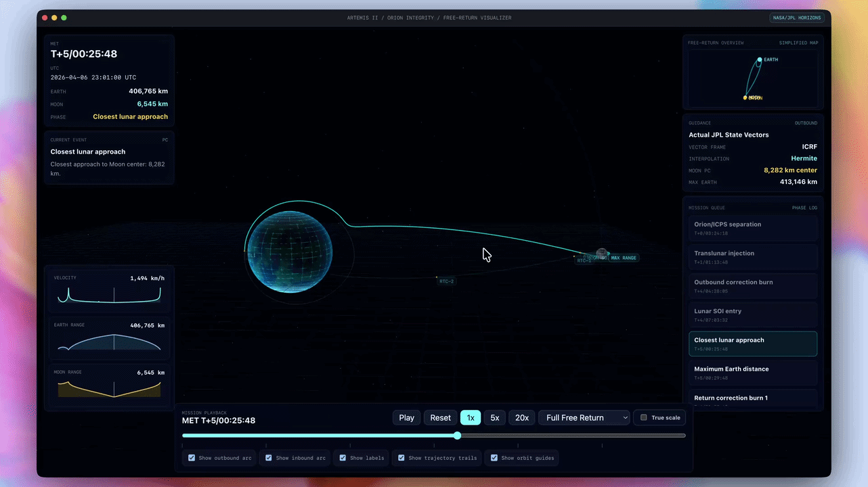
Task: Disable Show orbit guides checkbox
Action: point(494,458)
